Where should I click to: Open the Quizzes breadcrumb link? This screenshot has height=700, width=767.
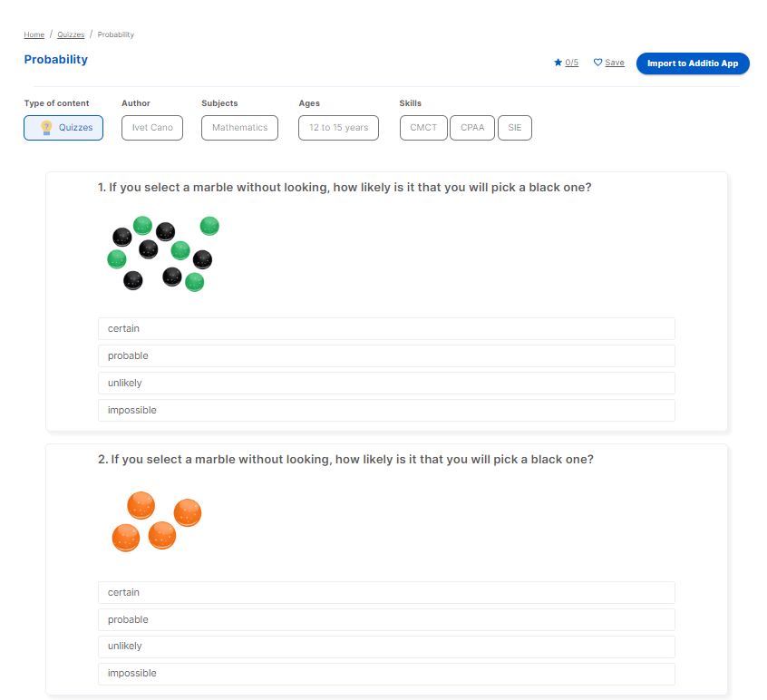point(71,34)
